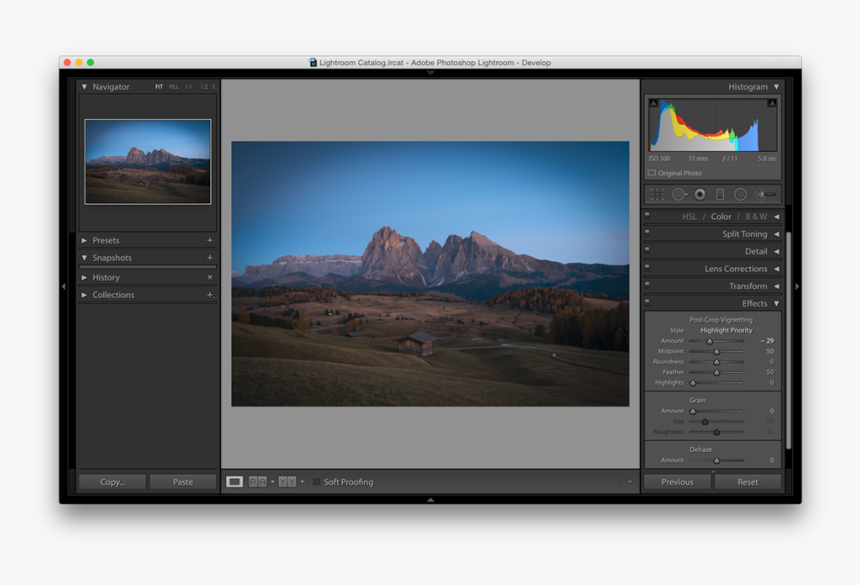Switch to Before/After view (Y|Y)

[x=287, y=481]
